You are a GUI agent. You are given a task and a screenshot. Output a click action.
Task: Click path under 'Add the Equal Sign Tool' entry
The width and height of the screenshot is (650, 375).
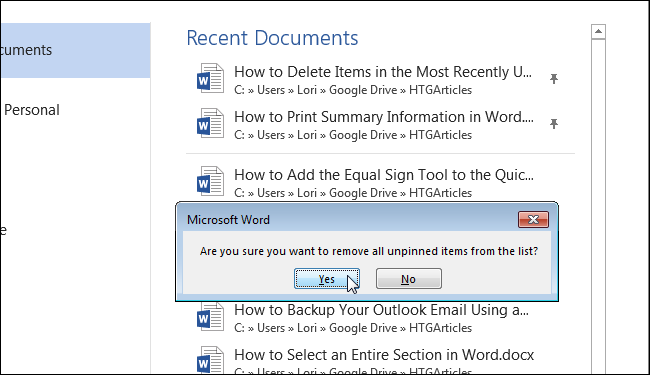click(x=353, y=193)
